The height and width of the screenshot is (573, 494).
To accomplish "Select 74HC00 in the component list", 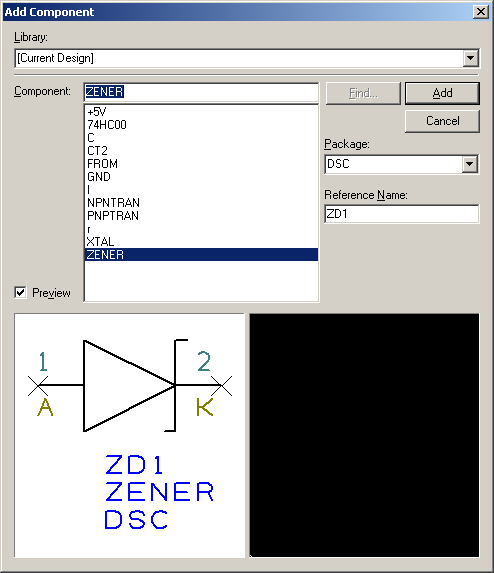I will [x=201, y=125].
